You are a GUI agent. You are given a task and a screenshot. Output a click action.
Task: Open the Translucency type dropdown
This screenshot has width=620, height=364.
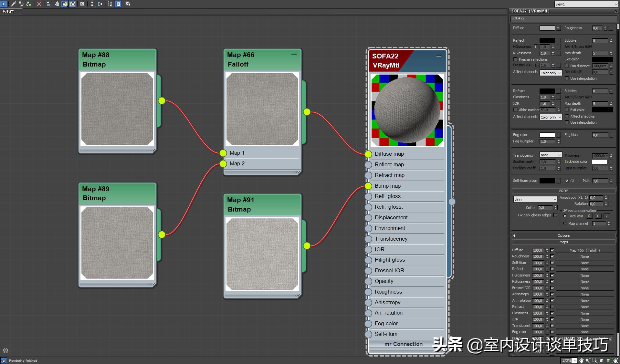[551, 155]
